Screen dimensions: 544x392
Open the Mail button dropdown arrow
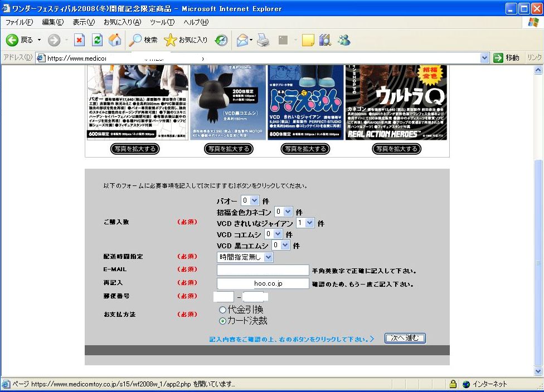pyautogui.click(x=251, y=40)
